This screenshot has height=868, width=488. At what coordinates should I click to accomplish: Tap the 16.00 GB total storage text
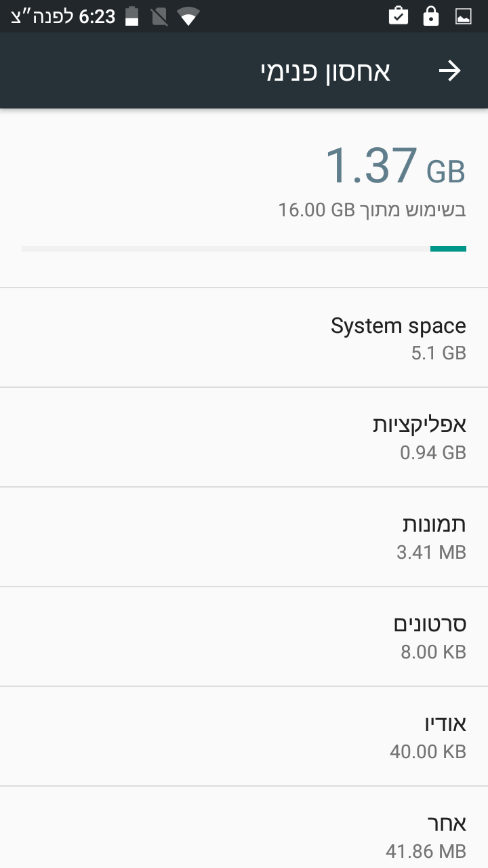317,210
